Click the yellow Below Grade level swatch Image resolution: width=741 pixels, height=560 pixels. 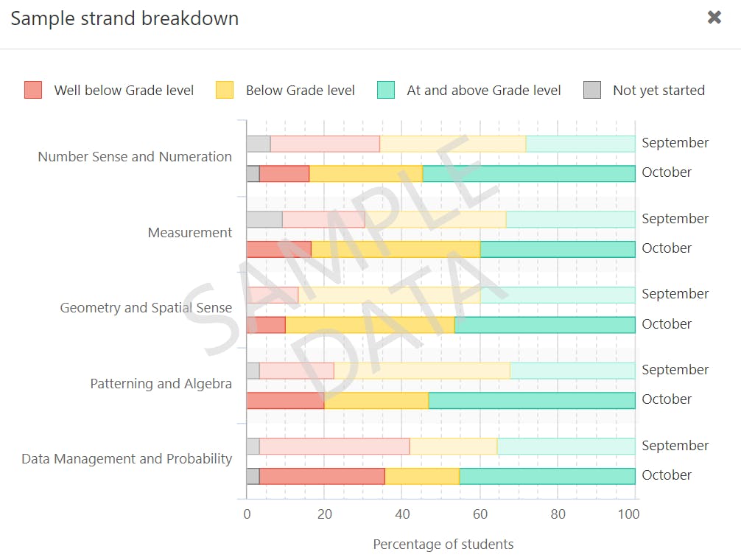coord(225,90)
